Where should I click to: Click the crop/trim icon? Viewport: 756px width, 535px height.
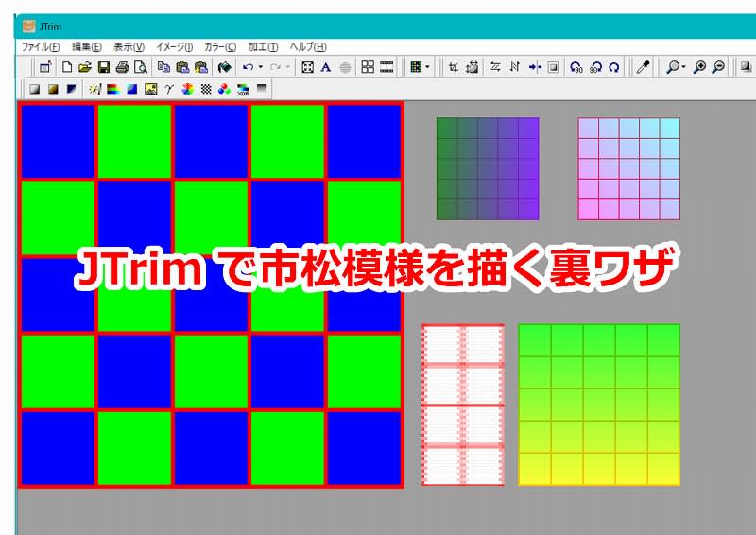(453, 67)
